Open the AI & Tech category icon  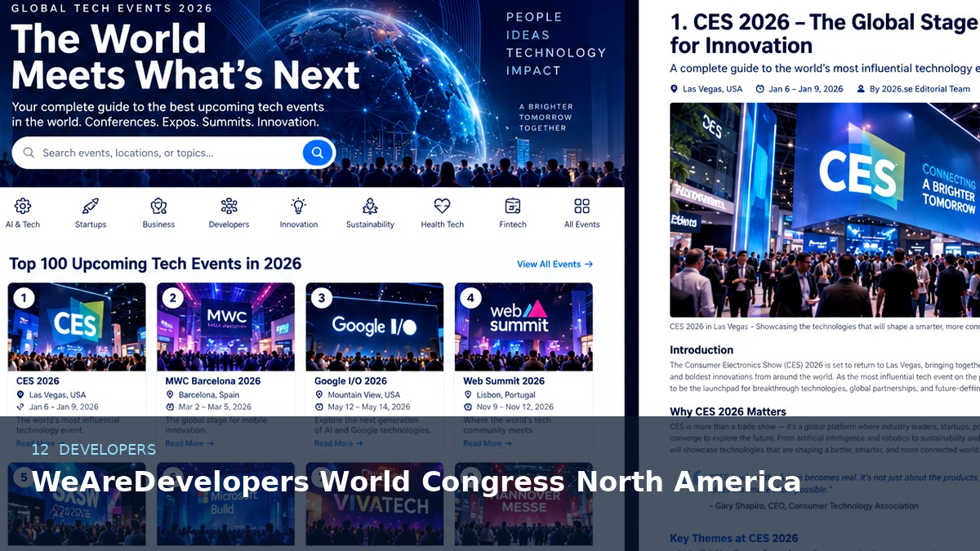(23, 206)
